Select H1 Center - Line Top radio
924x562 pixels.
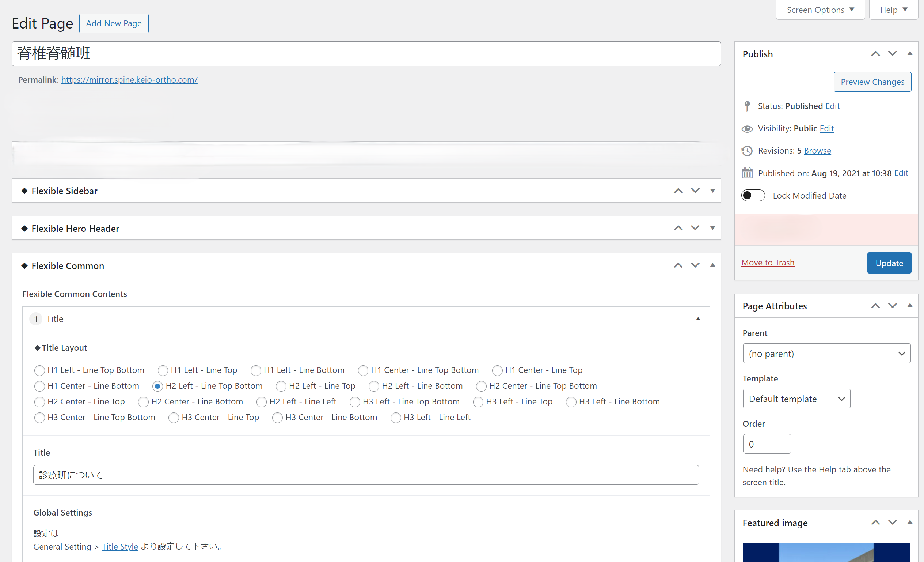497,370
